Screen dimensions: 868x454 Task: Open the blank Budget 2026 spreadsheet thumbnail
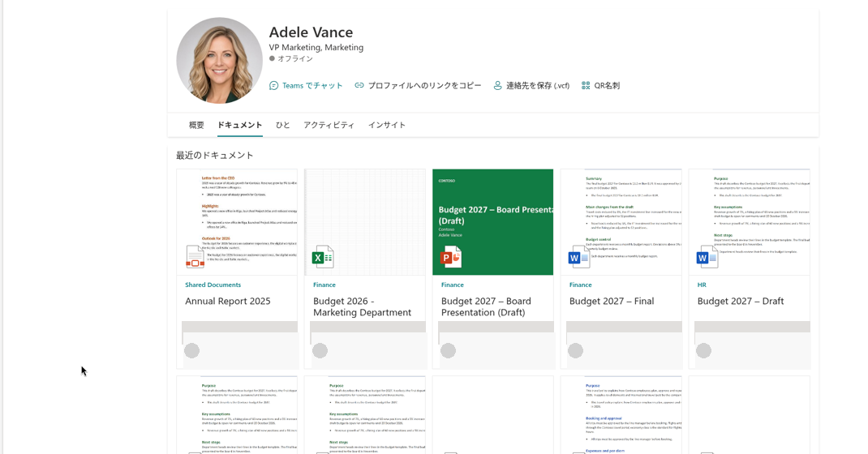(x=365, y=222)
